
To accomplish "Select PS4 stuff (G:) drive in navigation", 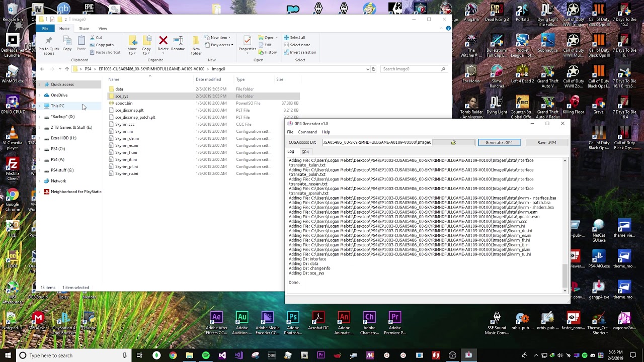I will (x=62, y=170).
